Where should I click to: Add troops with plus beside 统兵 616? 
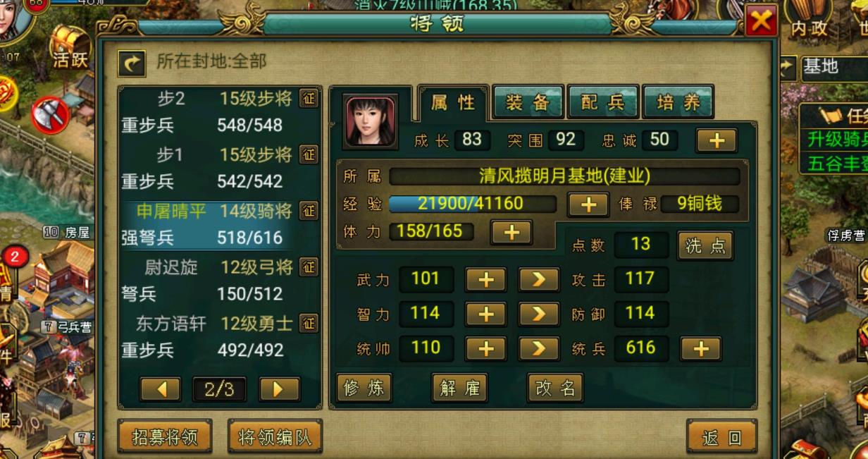click(x=700, y=348)
